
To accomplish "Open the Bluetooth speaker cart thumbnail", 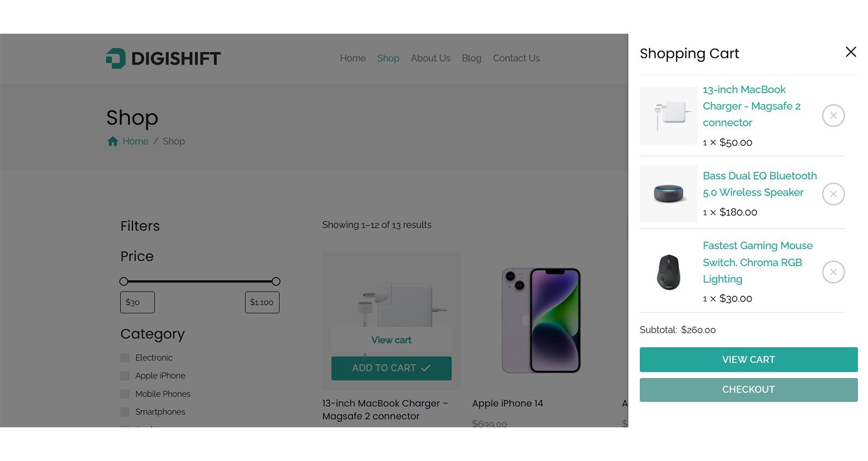I will (x=668, y=194).
